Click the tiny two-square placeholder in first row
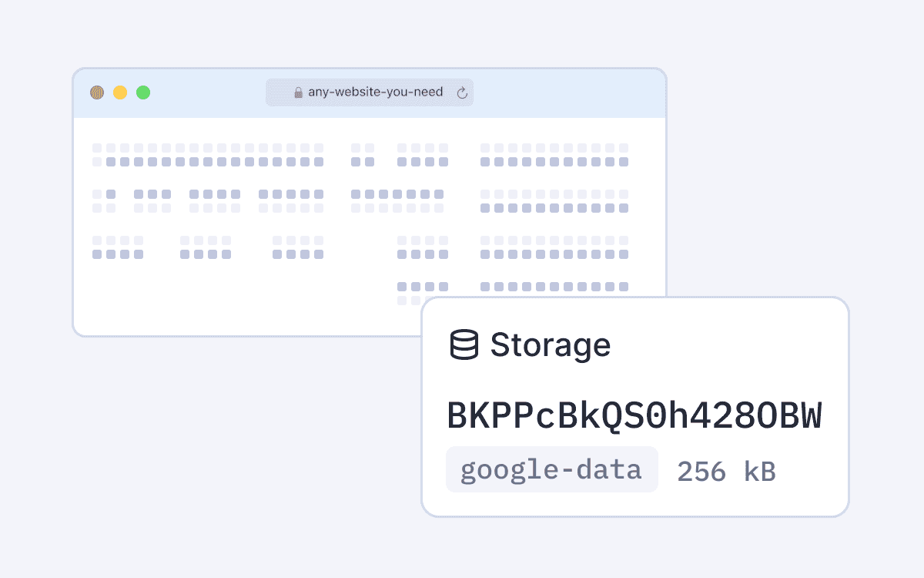This screenshot has height=578, width=924. point(363,155)
